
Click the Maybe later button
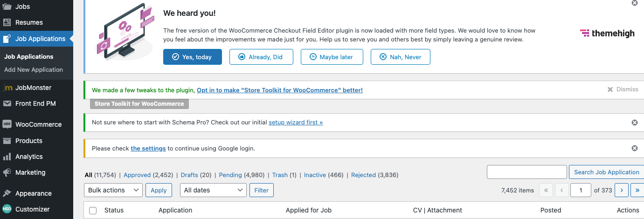pos(331,57)
